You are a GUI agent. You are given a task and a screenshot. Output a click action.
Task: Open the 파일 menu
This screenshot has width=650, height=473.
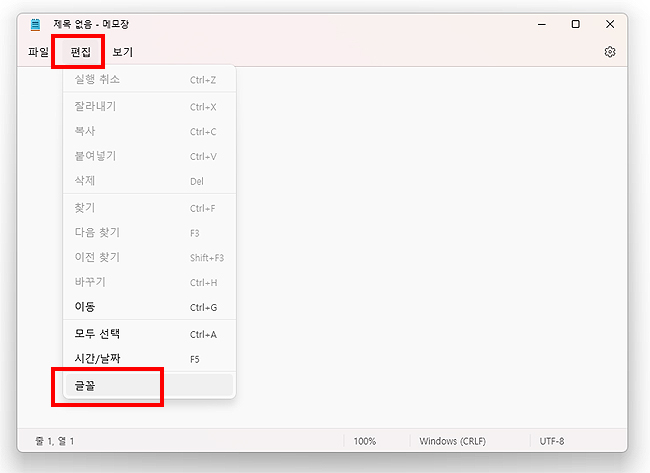(38, 52)
